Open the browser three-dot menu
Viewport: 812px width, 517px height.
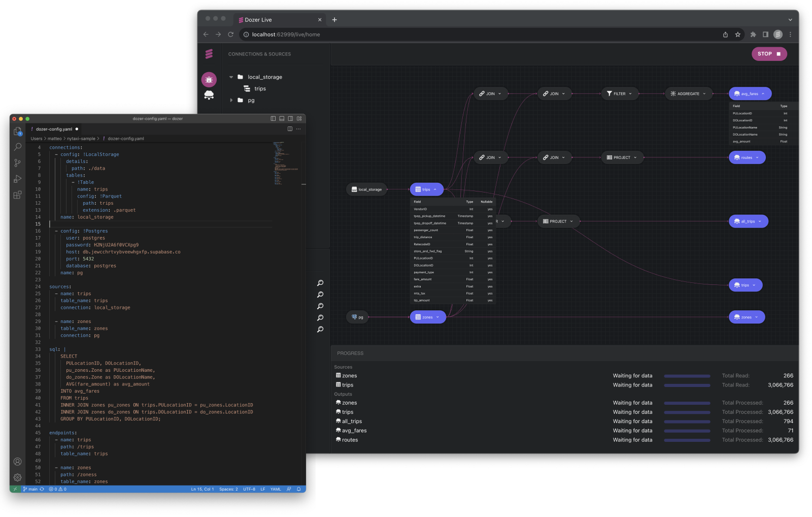tap(790, 35)
